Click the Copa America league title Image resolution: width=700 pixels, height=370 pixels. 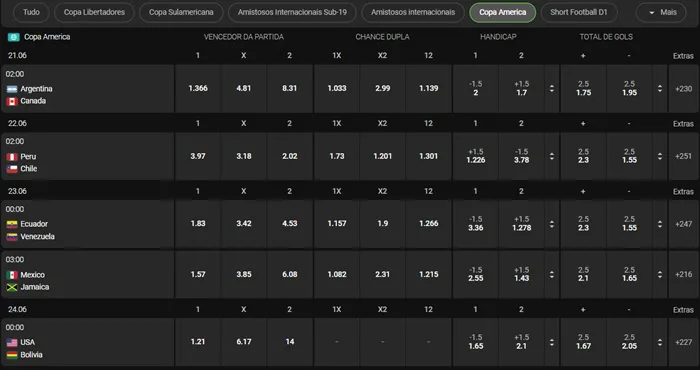[x=47, y=37]
